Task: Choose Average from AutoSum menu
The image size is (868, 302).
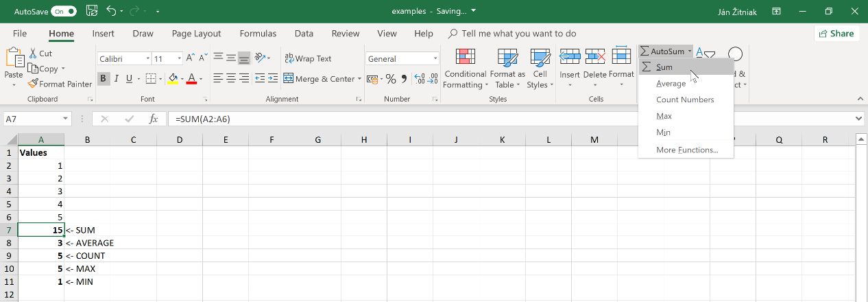Action: pos(686,83)
